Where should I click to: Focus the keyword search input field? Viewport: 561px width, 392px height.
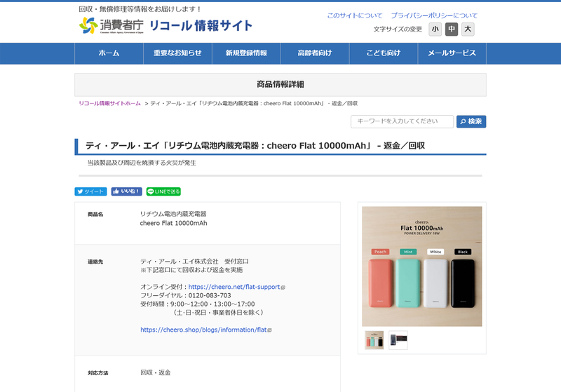click(402, 121)
